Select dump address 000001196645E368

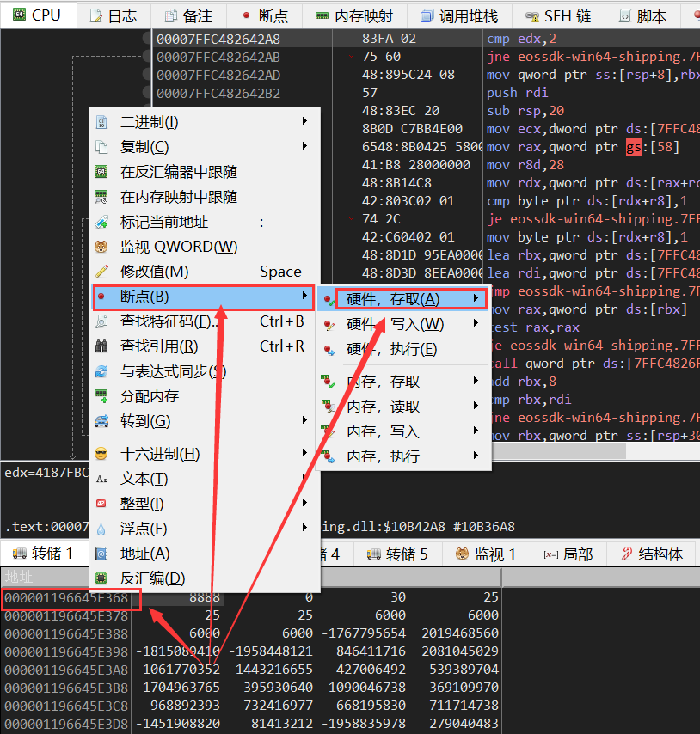click(66, 598)
